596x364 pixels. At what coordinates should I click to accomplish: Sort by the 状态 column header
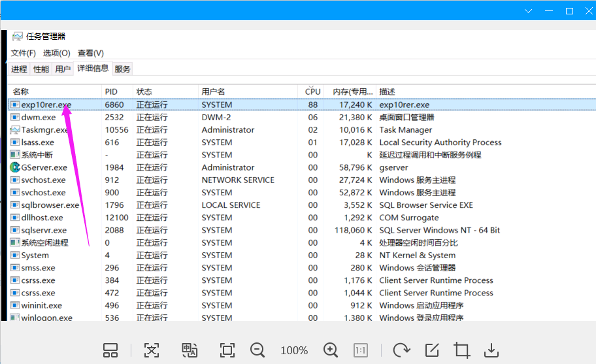[166, 91]
